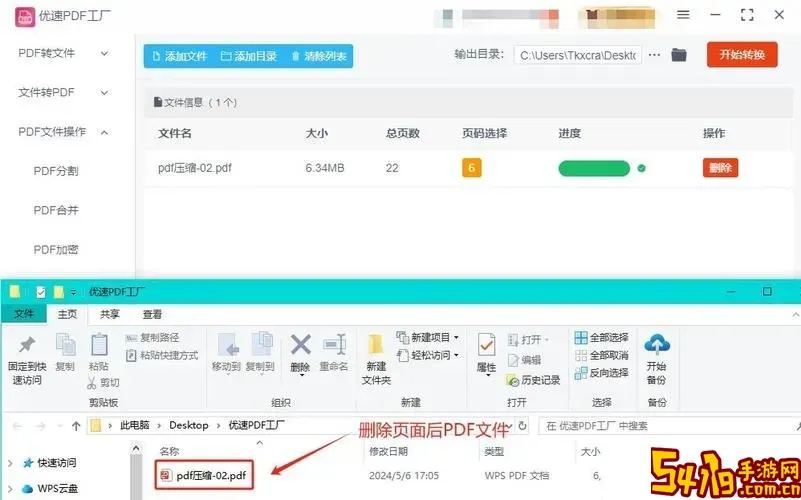The width and height of the screenshot is (801, 500).
Task: Click 全部选择 in the ribbon
Action: [x=602, y=338]
